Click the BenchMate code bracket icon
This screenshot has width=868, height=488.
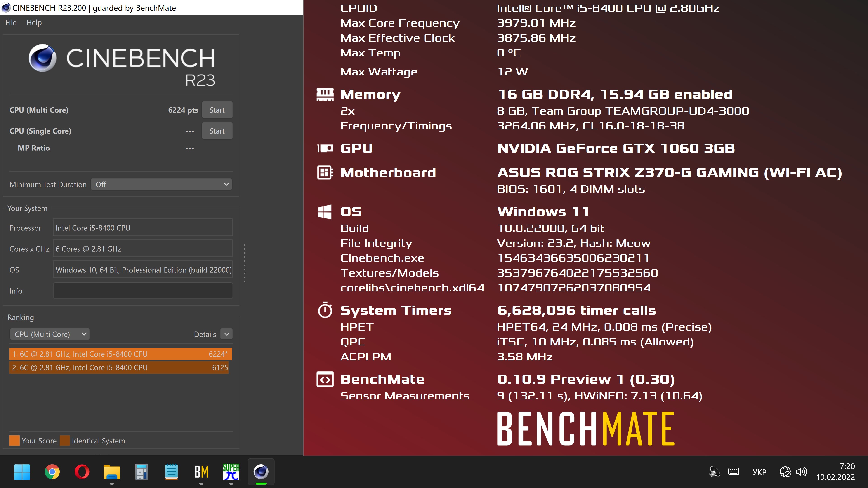(x=325, y=379)
